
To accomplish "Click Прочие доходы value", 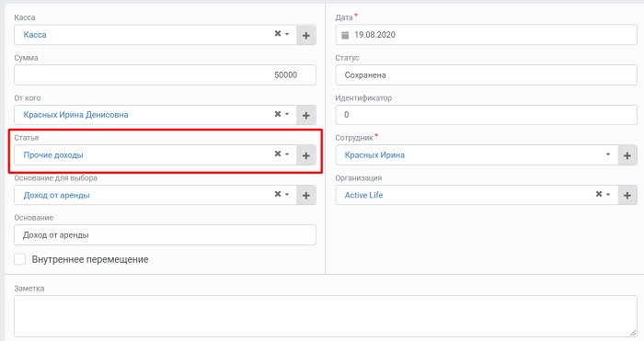I will pos(53,155).
